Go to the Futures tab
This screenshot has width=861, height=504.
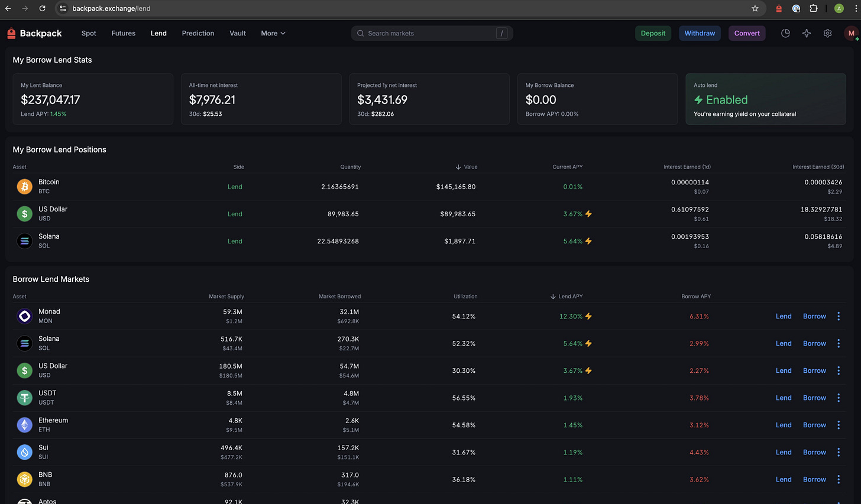[124, 33]
